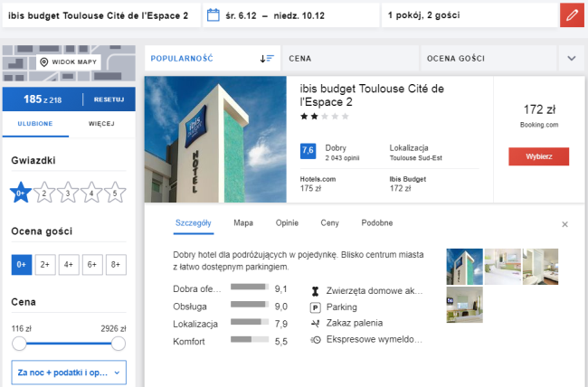
Task: Click the maximum price slider handle
Action: coord(119,344)
